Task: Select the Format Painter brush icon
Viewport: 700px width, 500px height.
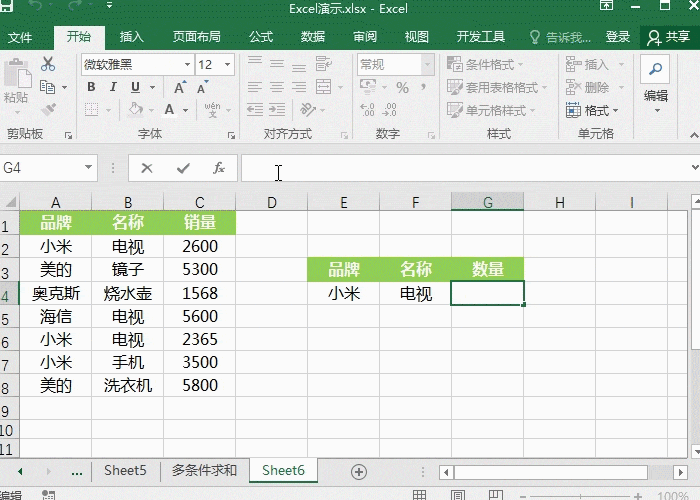Action: pyautogui.click(x=47, y=109)
